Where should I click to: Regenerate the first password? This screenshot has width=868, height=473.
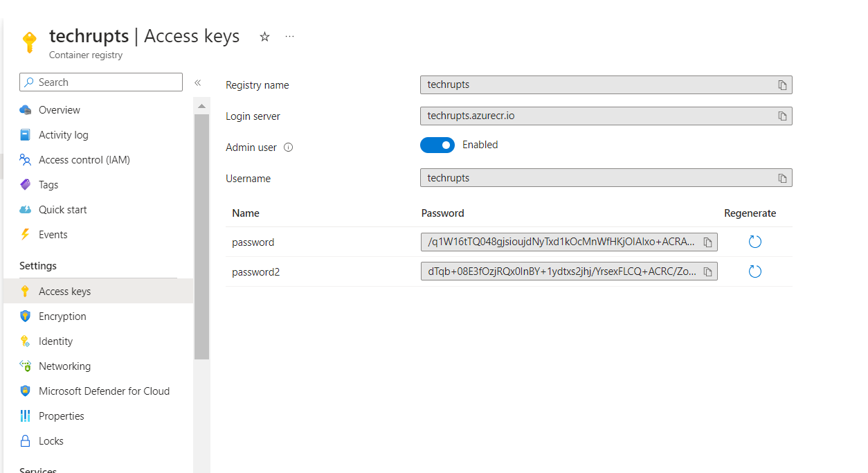[754, 242]
